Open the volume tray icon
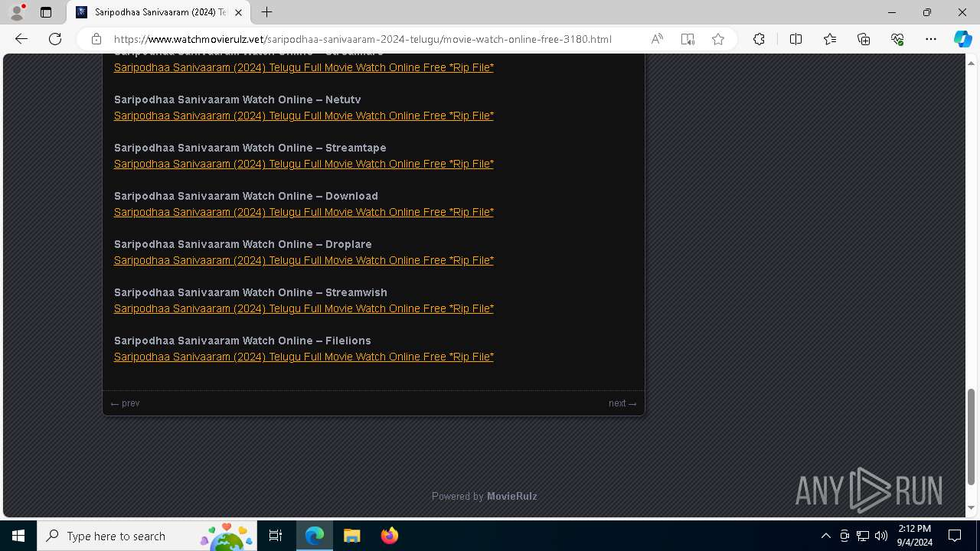980x551 pixels. click(881, 536)
